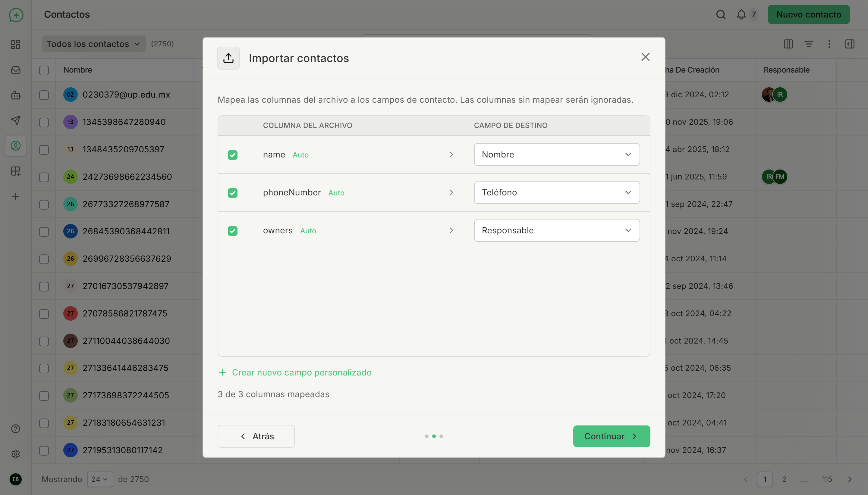This screenshot has height=495, width=868.
Task: Click the notifications bell icon
Action: pos(741,15)
